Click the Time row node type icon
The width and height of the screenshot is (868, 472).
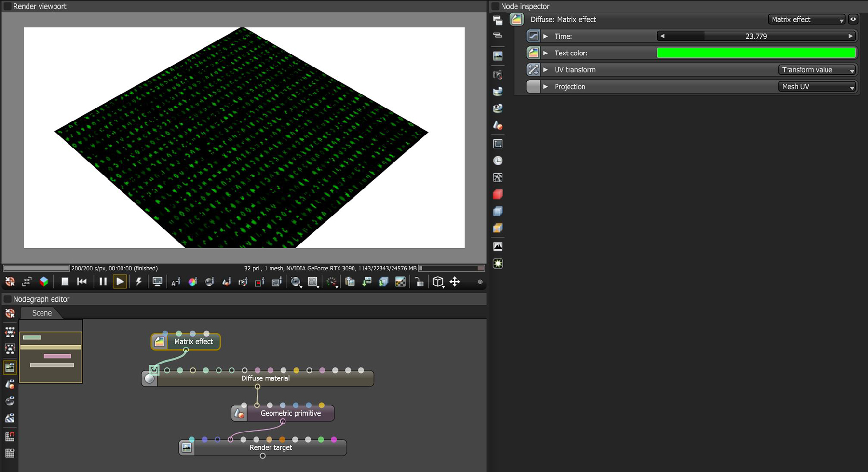tap(533, 36)
